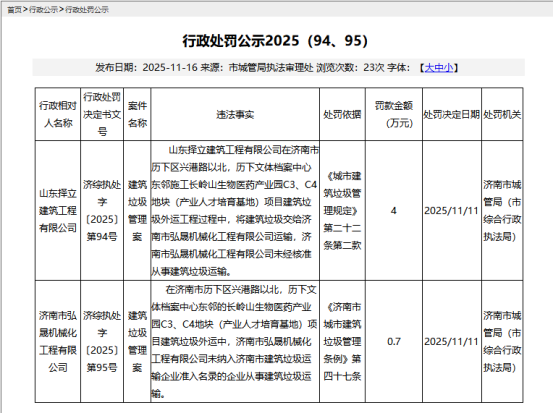
Task: Set font size to 小
Action: tap(448, 67)
